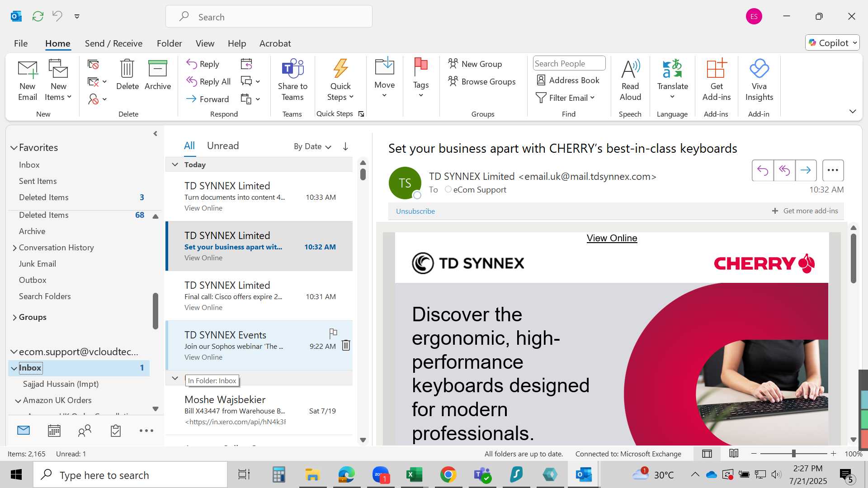Click Forward arrow in reading pane
This screenshot has height=488, width=868.
806,170
